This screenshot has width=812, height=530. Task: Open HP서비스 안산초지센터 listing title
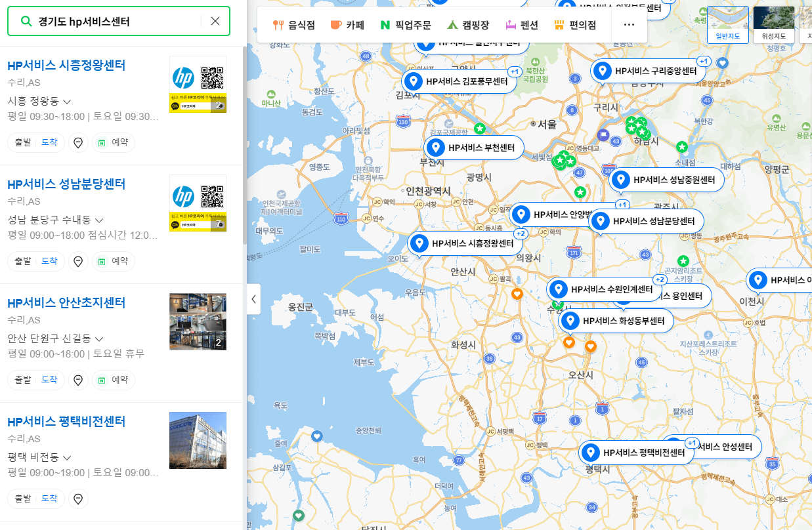point(66,302)
